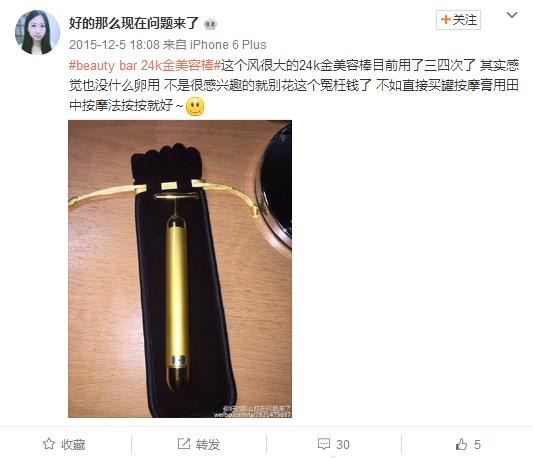Screen dimensions: 533x458
Task: Click the 转发 label
Action: pyautogui.click(x=208, y=444)
